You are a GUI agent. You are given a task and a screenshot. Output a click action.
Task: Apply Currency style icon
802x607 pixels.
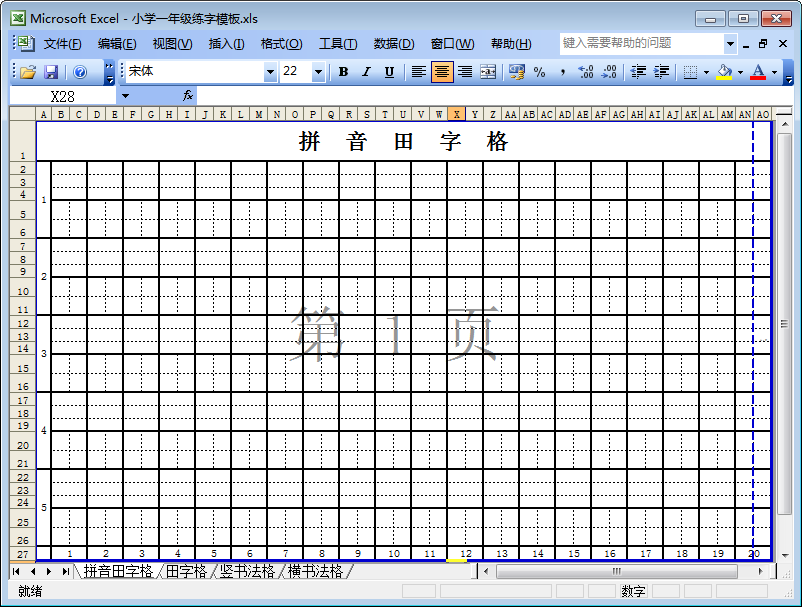pos(517,72)
